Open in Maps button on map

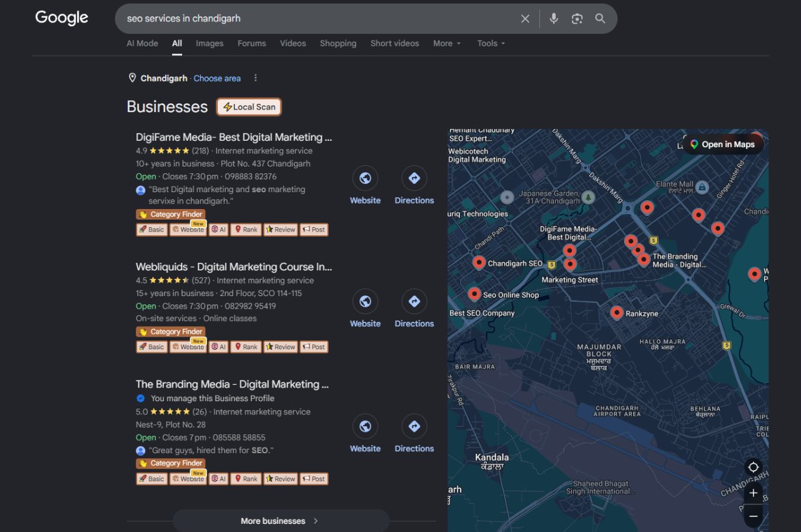[723, 145]
